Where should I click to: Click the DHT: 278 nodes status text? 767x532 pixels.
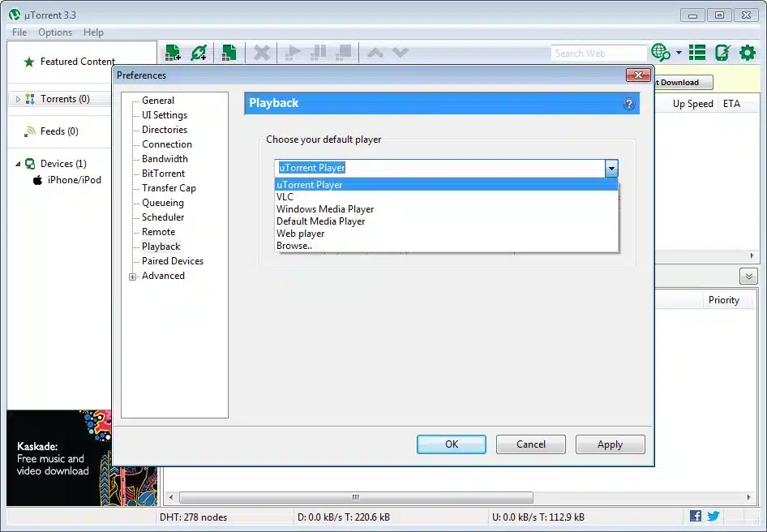click(x=193, y=517)
